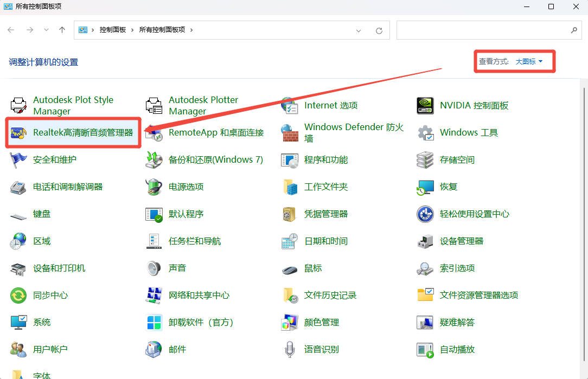588x379 pixels.
Task: Open the NVIDIA 控制面板 icon
Action: point(425,106)
